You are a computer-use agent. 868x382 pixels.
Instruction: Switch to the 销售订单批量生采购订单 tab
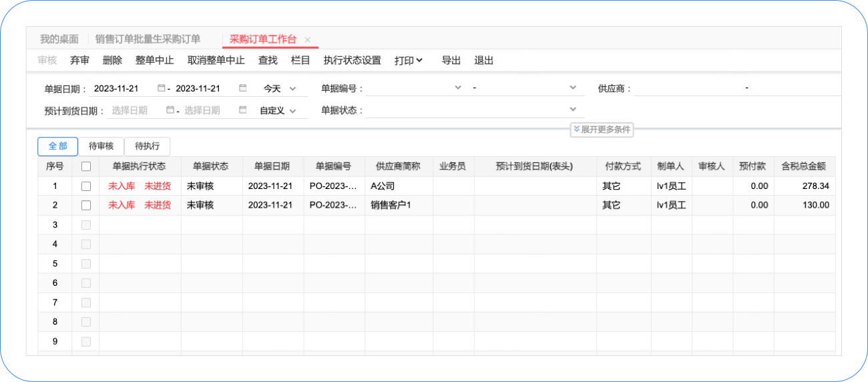pyautogui.click(x=148, y=39)
